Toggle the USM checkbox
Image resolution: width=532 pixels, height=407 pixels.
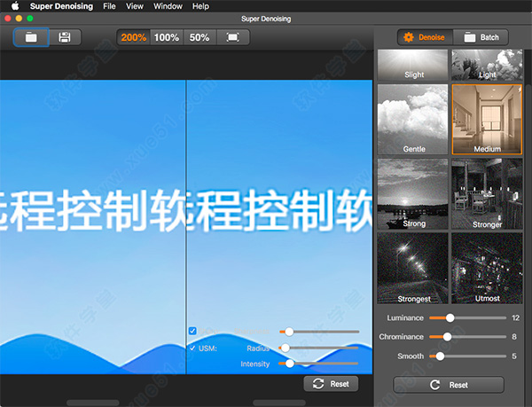tap(192, 348)
